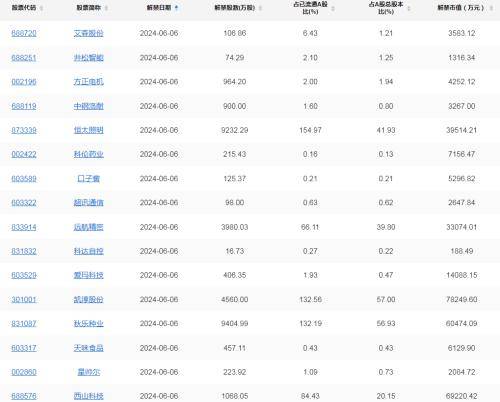The width and height of the screenshot is (500, 402).
Task: Select the 2024-06-06 date in 西山科技 row
Action: [x=159, y=396]
